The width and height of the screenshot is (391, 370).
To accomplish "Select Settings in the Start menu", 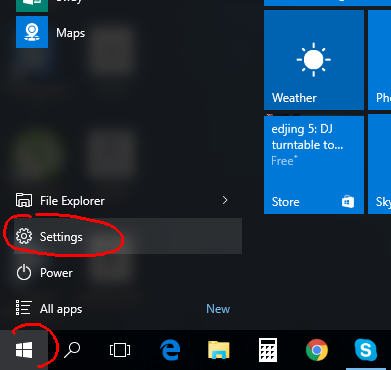I will tap(128, 236).
